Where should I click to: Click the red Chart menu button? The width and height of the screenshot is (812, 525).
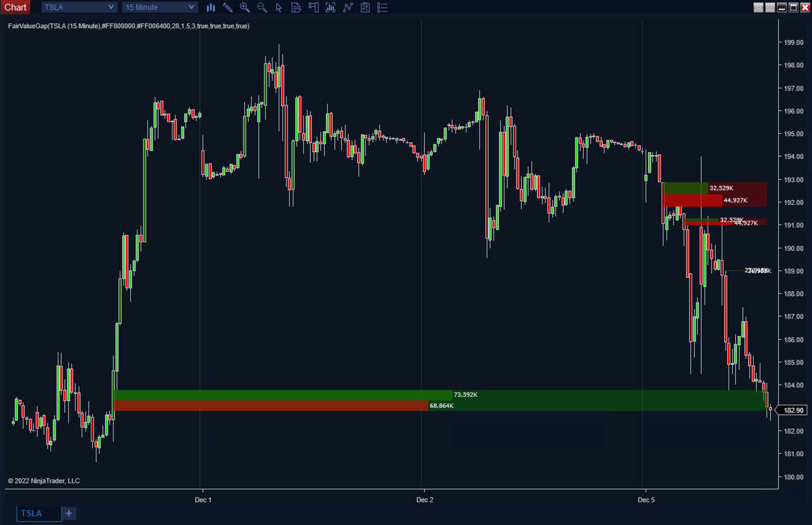(15, 7)
